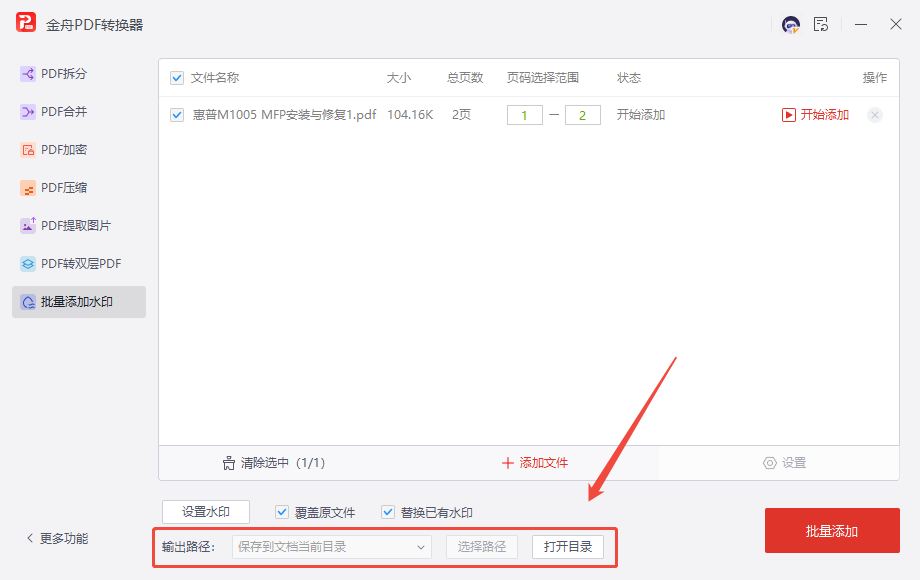Minimize the 金舟PDF转换器 window
Viewport: 920px width, 580px height.
tap(861, 25)
